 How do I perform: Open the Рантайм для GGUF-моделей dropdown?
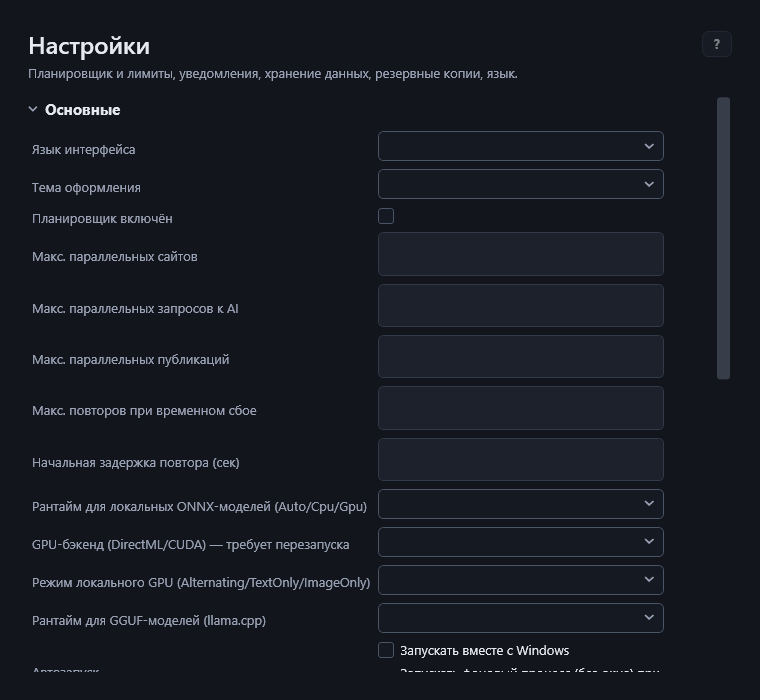pos(521,618)
